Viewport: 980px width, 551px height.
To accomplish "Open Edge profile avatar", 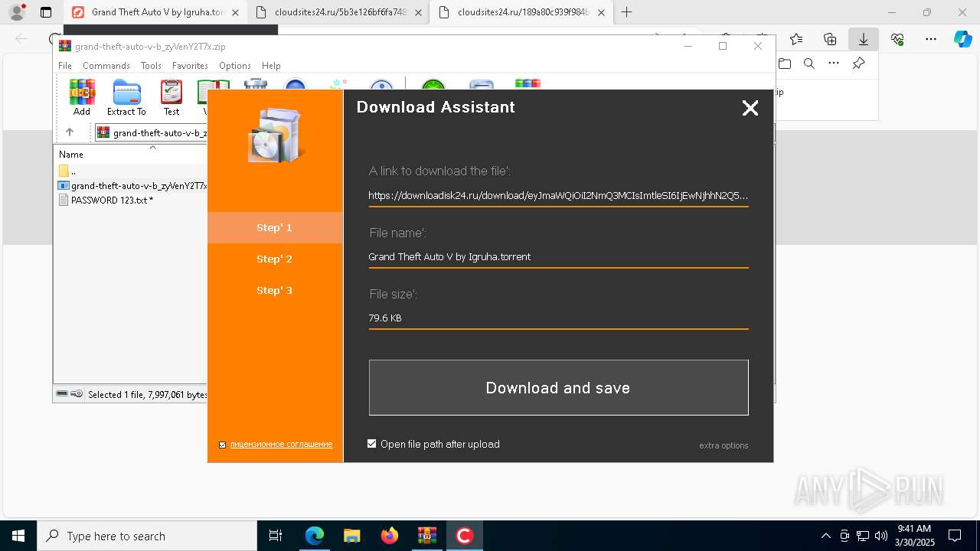I will coord(17,12).
